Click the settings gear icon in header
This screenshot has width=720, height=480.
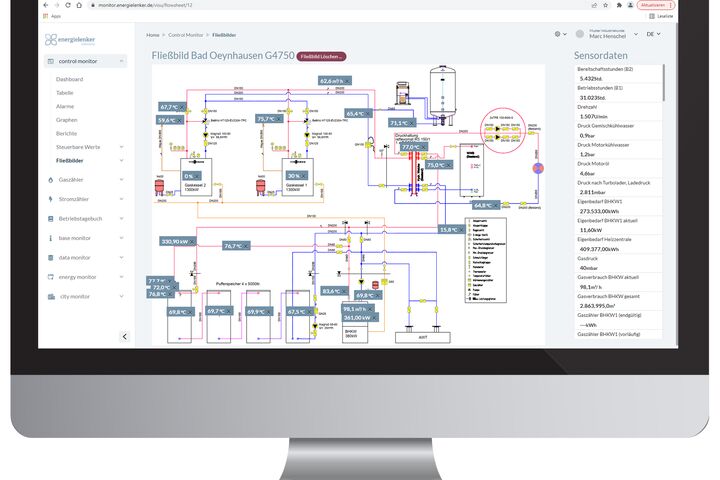[x=557, y=34]
